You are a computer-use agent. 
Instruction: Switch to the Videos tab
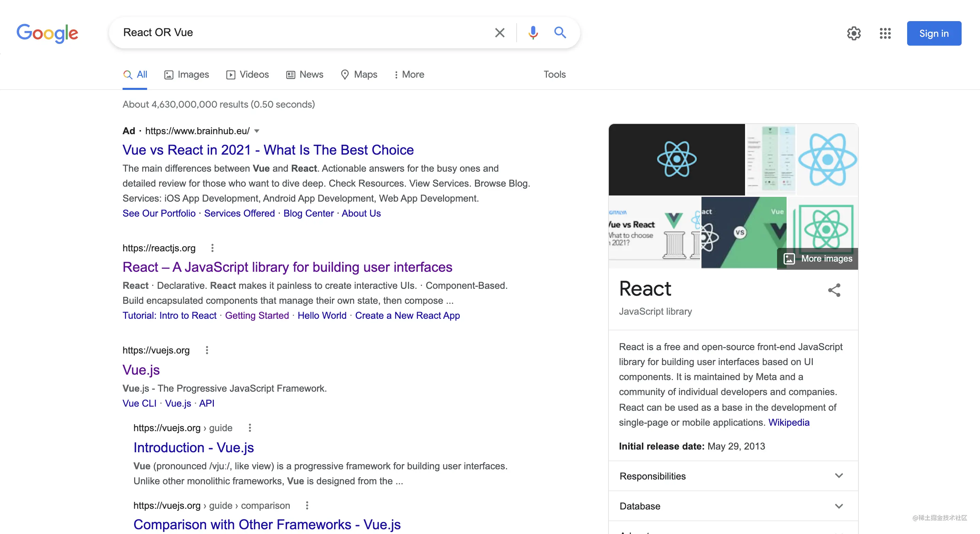247,75
